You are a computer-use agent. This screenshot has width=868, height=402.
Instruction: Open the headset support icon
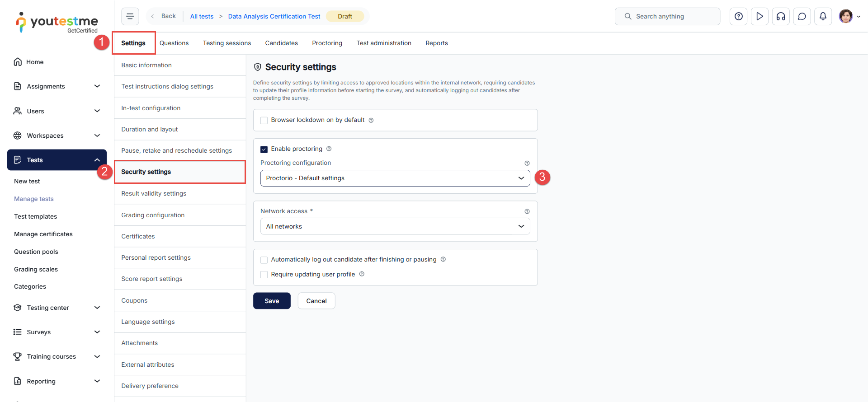point(781,16)
